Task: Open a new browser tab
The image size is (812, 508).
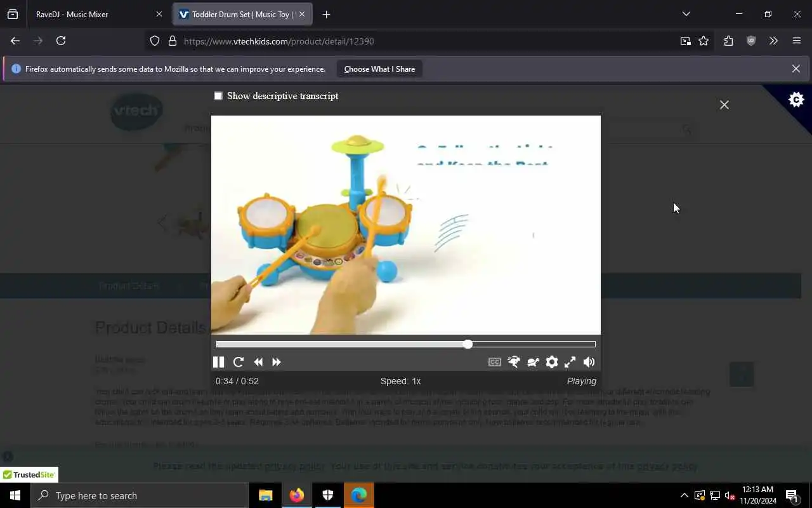Action: (326, 14)
